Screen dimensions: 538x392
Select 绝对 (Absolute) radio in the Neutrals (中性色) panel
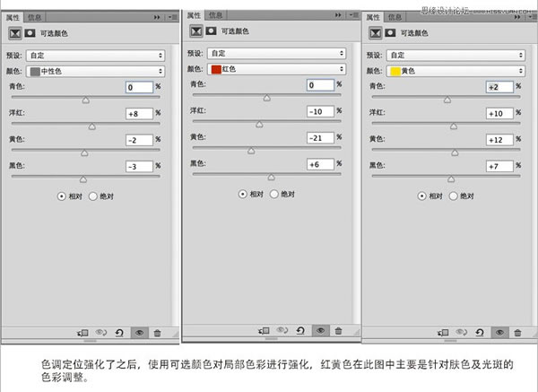[93, 196]
